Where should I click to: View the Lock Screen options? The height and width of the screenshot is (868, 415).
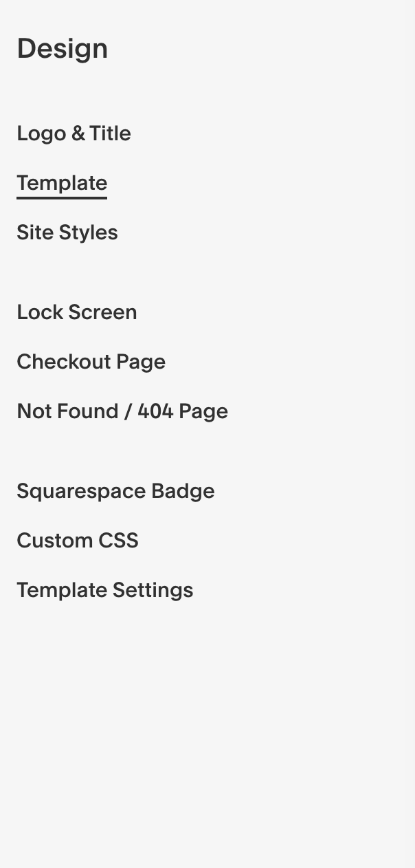[x=76, y=313]
